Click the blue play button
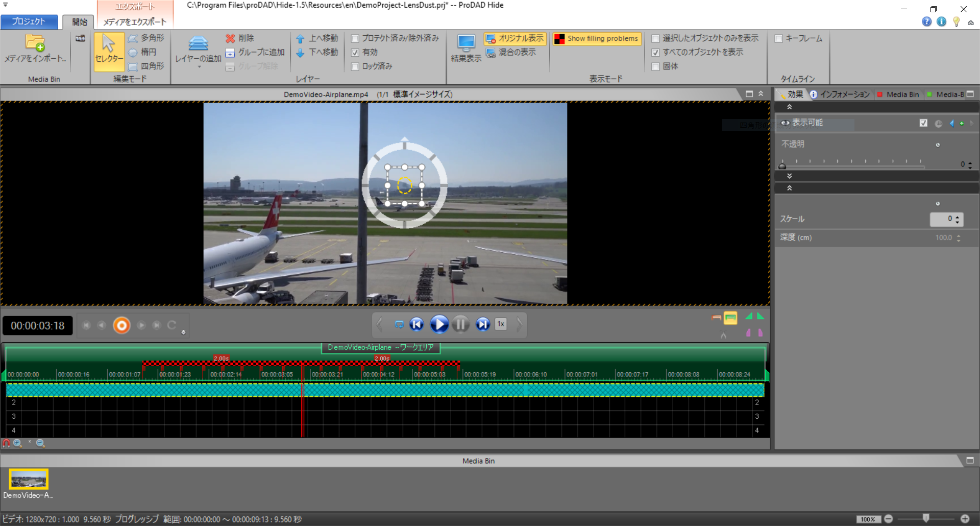Viewport: 980px width, 526px height. [439, 324]
